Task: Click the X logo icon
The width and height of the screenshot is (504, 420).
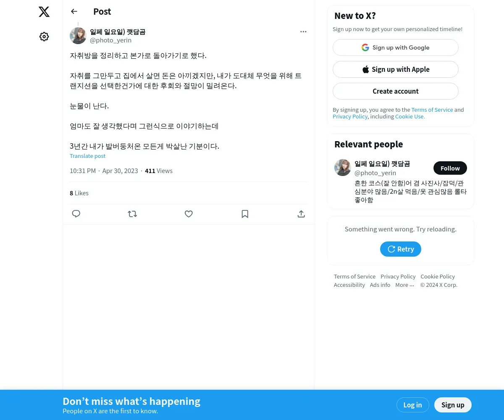Action: click(x=44, y=12)
